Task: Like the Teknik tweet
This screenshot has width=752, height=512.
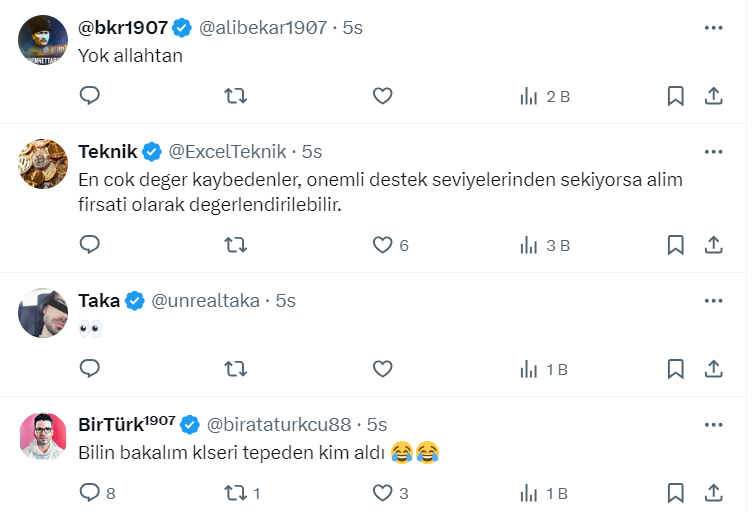Action: click(382, 245)
